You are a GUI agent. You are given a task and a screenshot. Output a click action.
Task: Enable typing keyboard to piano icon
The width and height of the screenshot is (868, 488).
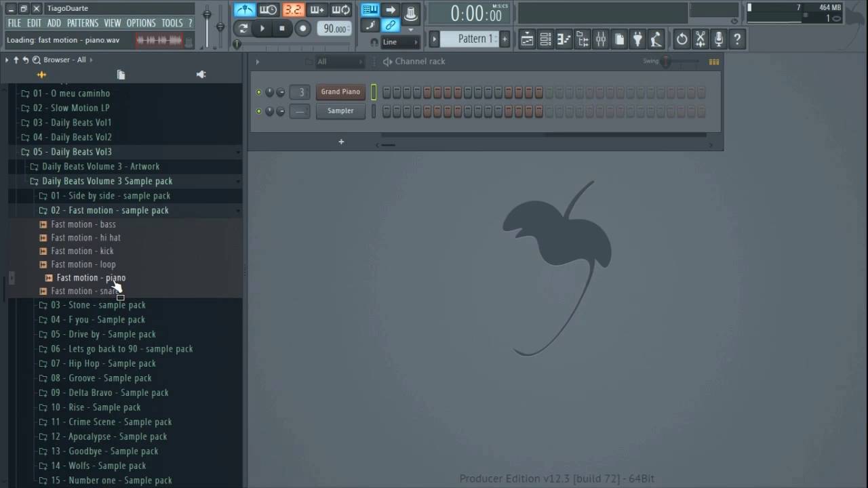coord(370,9)
